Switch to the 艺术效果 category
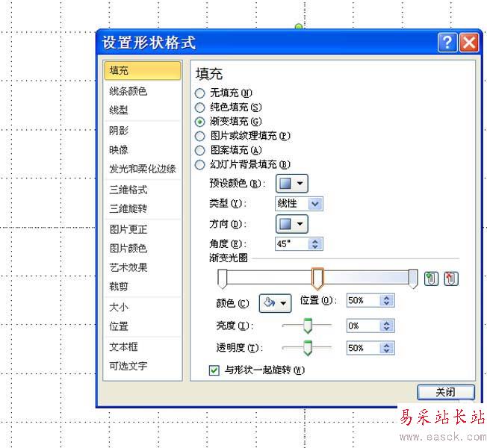Screen dimensions: 487x448 click(143, 267)
